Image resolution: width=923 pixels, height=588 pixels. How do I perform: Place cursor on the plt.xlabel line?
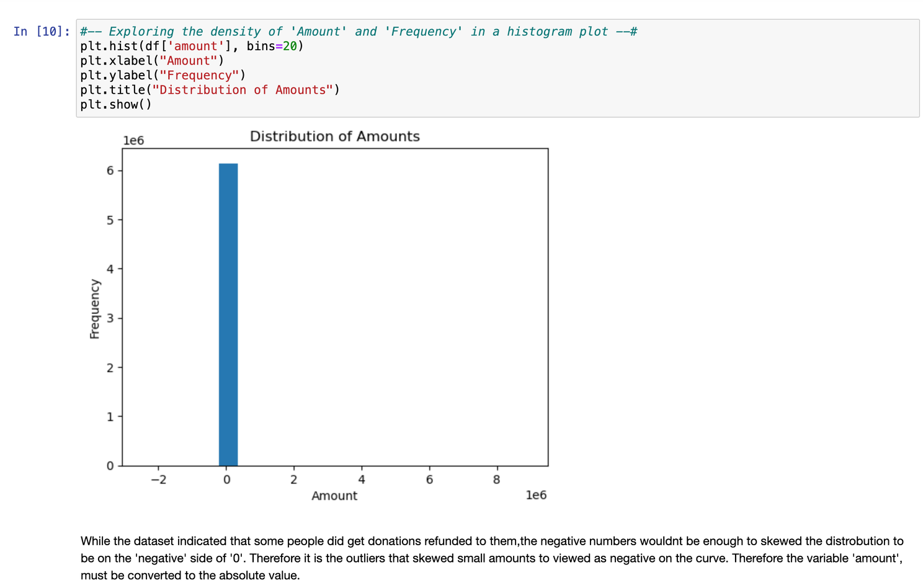pyautogui.click(x=151, y=61)
